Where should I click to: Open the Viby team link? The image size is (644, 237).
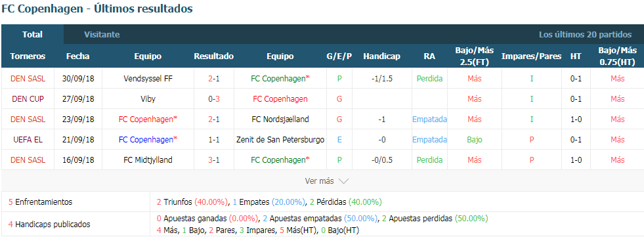coord(148,99)
